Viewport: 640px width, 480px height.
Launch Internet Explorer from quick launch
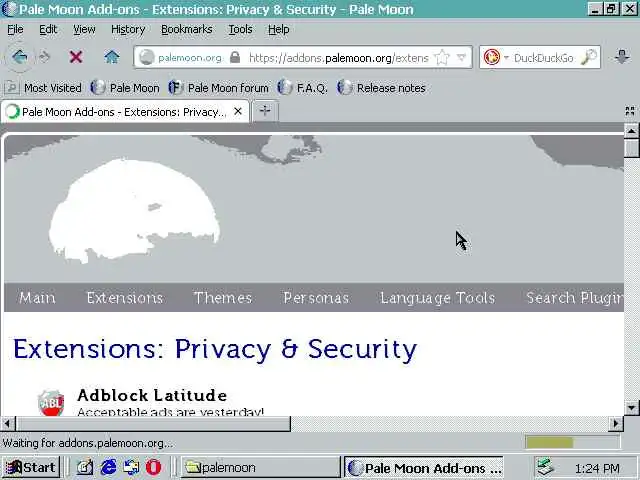(x=108, y=467)
